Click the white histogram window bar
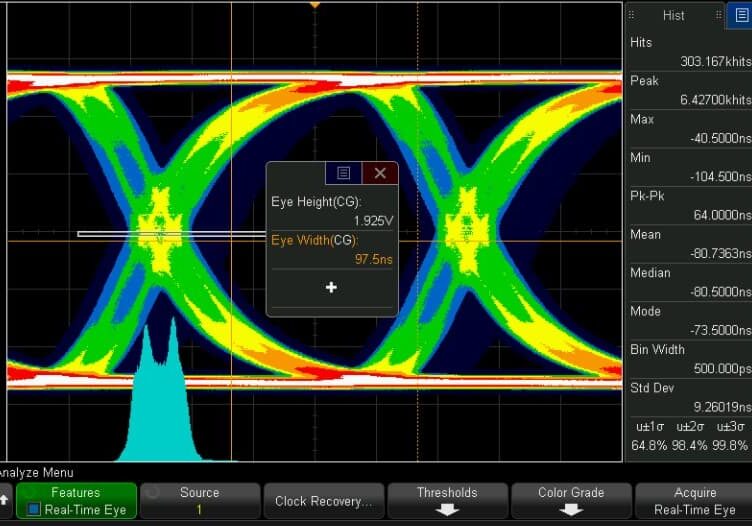This screenshot has height=526, width=752. tap(172, 234)
